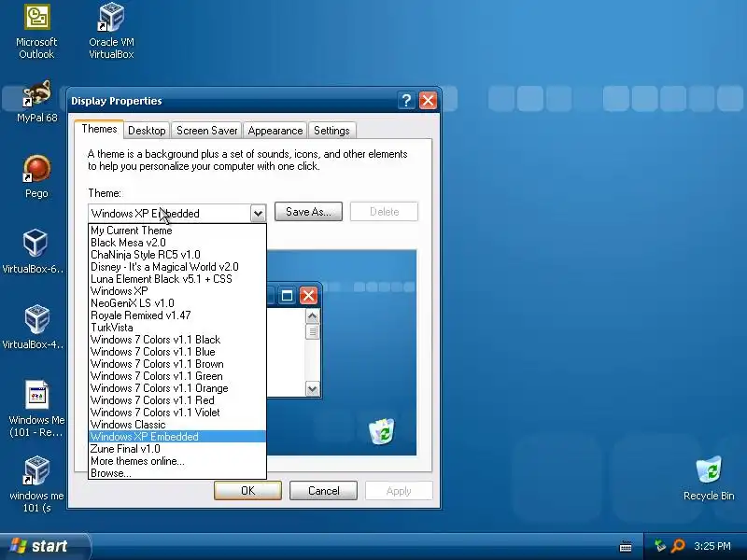Close the Display Properties dialog

428,101
